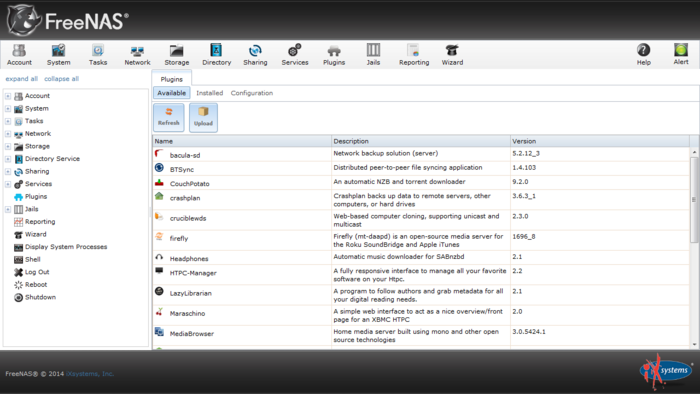Screen dimensions: 700x394
Task: Expand the Storage tree node
Action: click(x=8, y=146)
